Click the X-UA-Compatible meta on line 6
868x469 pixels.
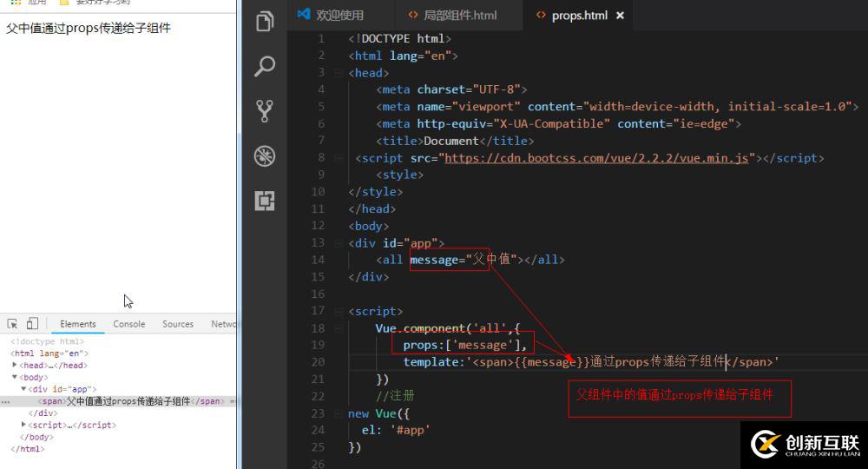558,124
